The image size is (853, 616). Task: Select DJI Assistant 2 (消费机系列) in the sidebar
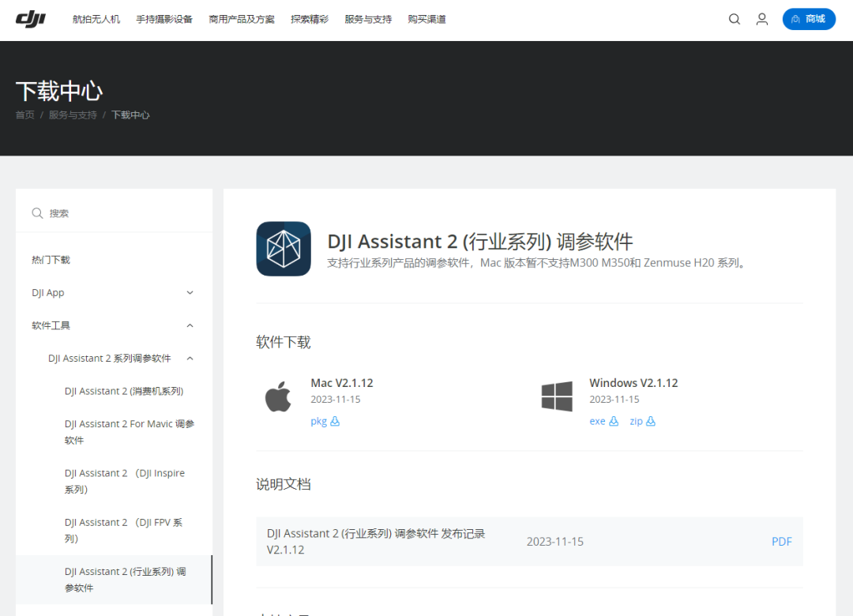(124, 391)
